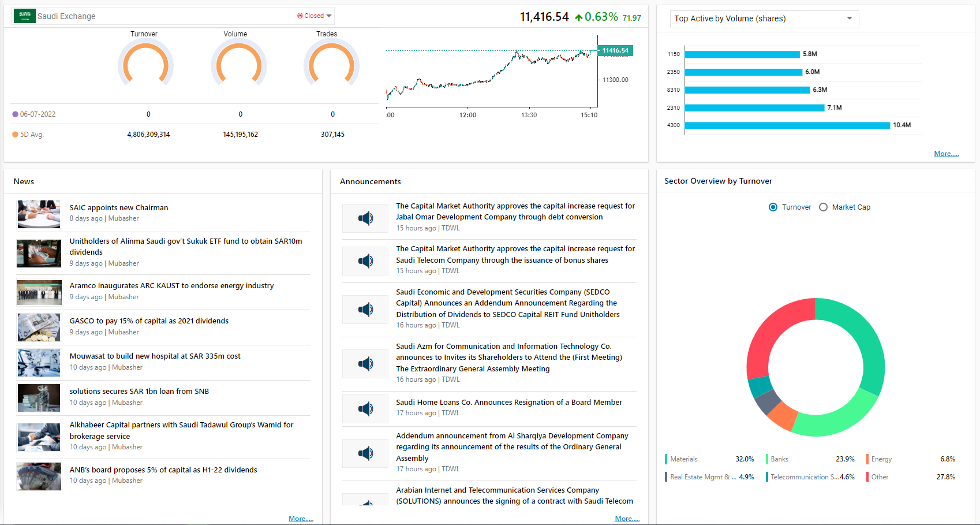Click the 1150 bar showing 5.8M
The width and height of the screenshot is (980, 525).
coord(742,54)
